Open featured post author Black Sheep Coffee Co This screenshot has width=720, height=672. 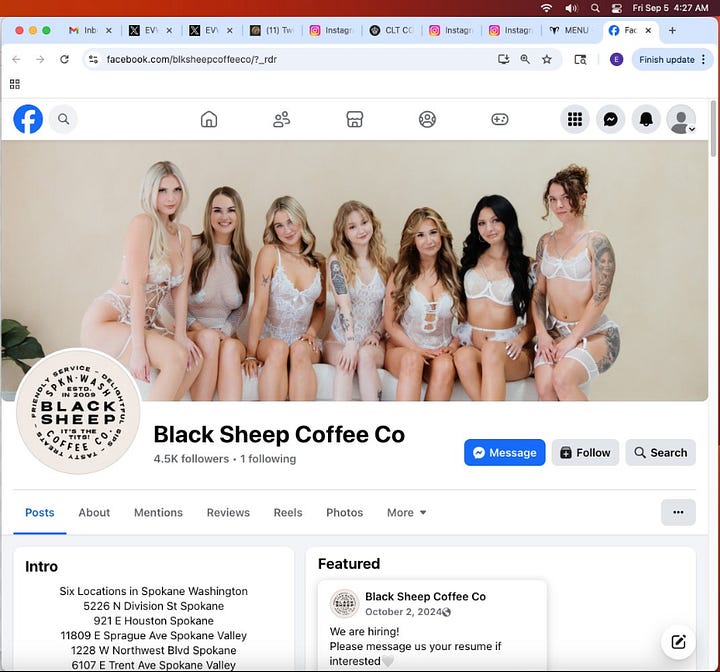(x=425, y=596)
